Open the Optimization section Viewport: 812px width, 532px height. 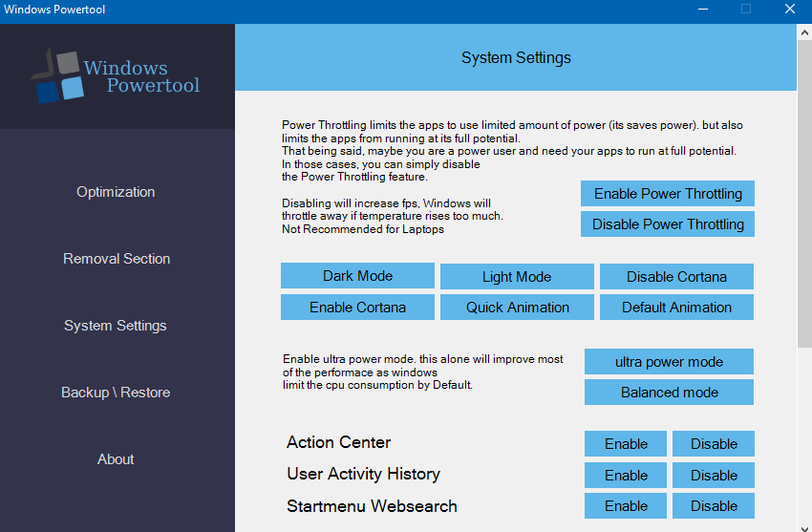coord(116,192)
